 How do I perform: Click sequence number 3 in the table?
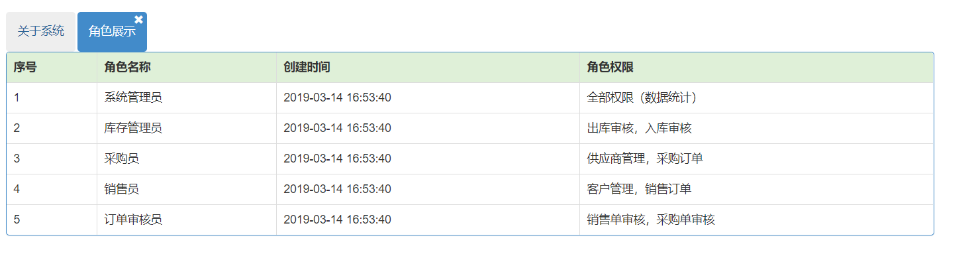17,159
